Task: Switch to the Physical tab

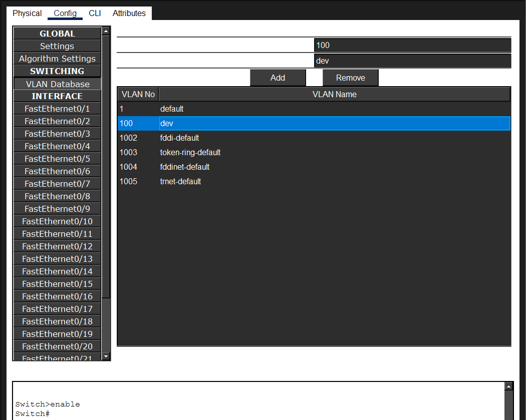Action: coord(27,14)
